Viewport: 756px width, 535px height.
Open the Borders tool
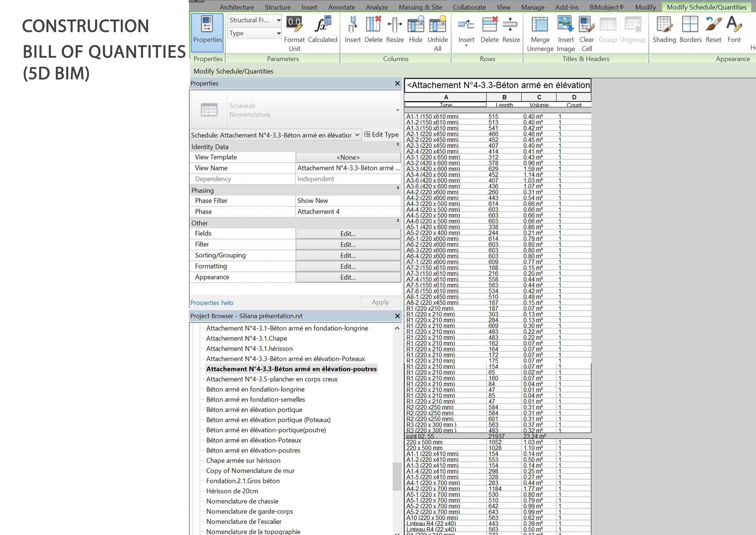690,29
